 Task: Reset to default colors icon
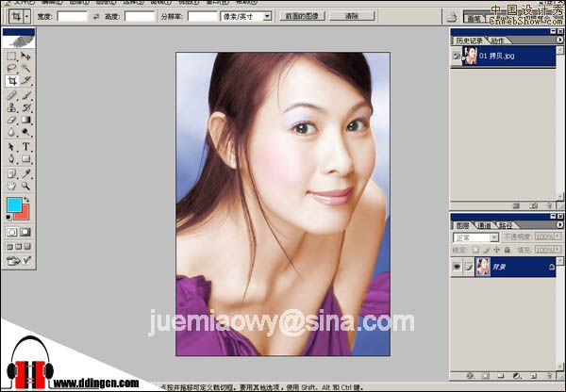[8, 217]
